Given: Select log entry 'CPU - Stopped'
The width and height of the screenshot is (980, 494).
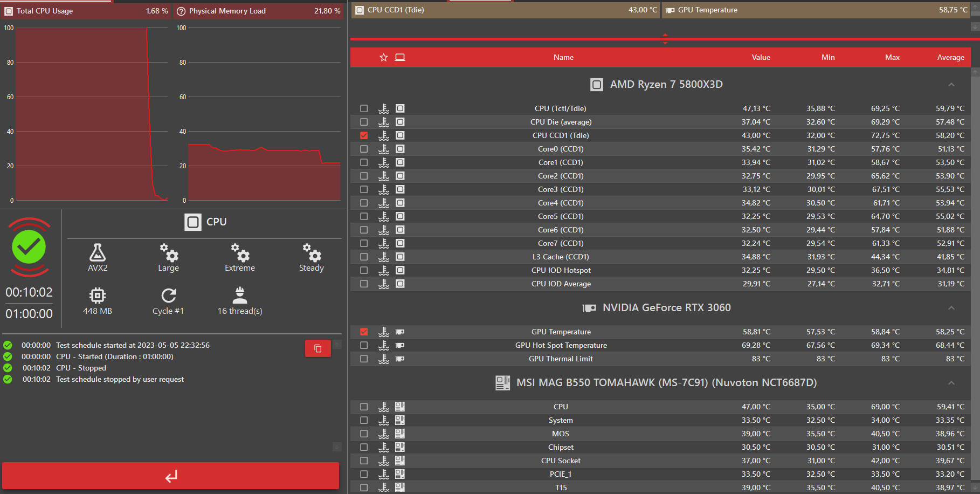Looking at the screenshot, I should click(81, 368).
